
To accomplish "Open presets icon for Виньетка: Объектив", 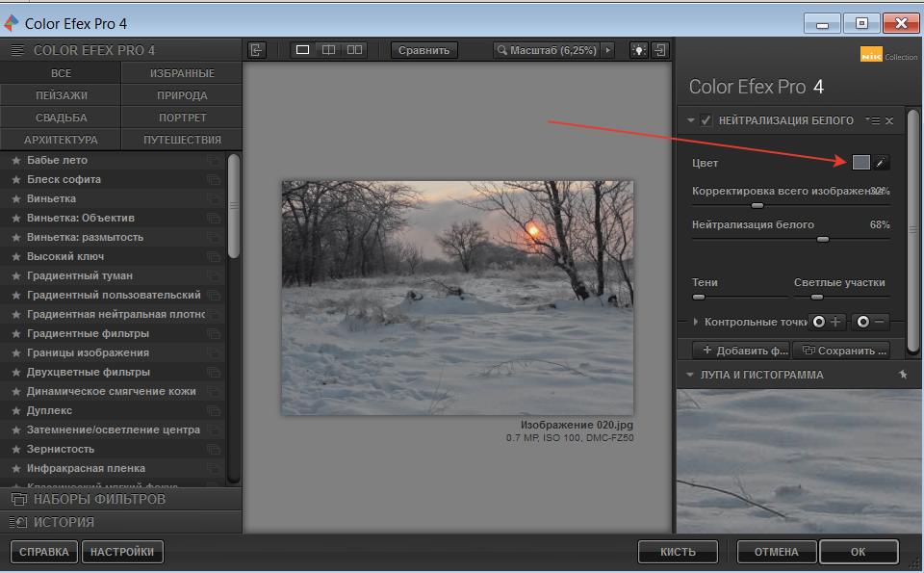I will coord(214,218).
